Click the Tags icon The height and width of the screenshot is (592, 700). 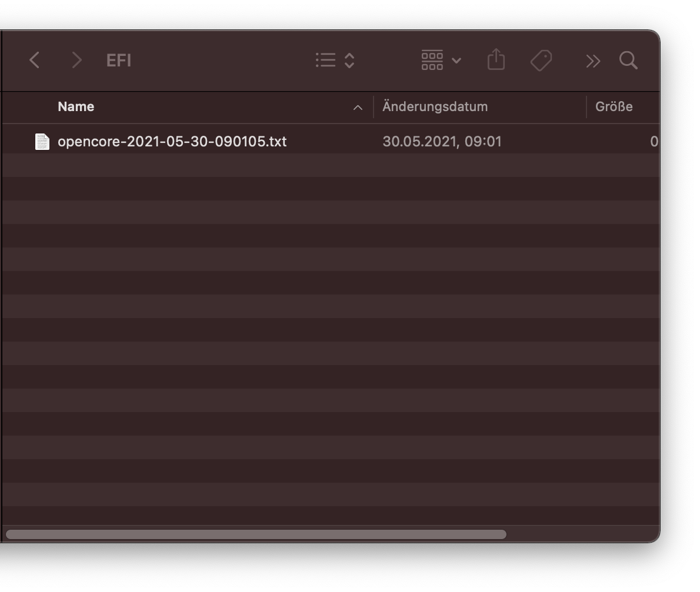pos(541,60)
